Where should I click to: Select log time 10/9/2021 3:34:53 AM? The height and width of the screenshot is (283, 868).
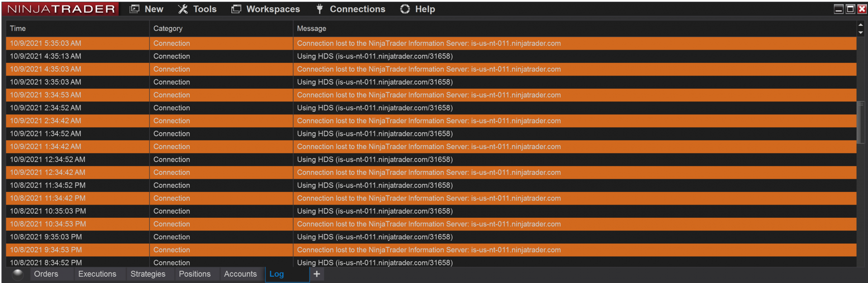[46, 95]
